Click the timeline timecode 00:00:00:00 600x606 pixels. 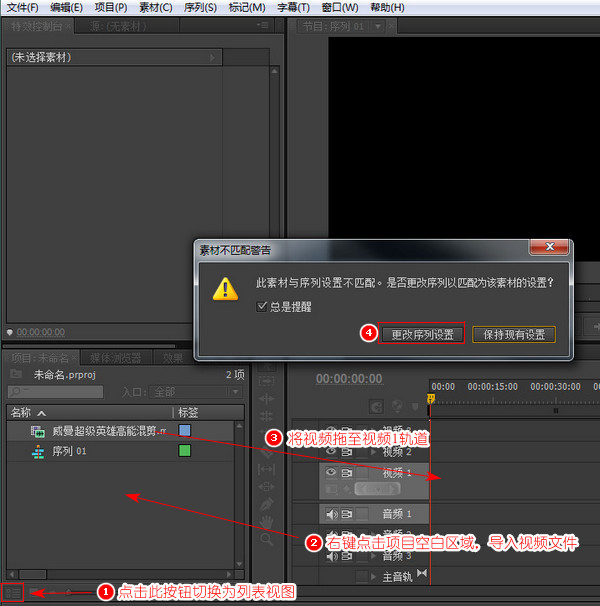349,379
